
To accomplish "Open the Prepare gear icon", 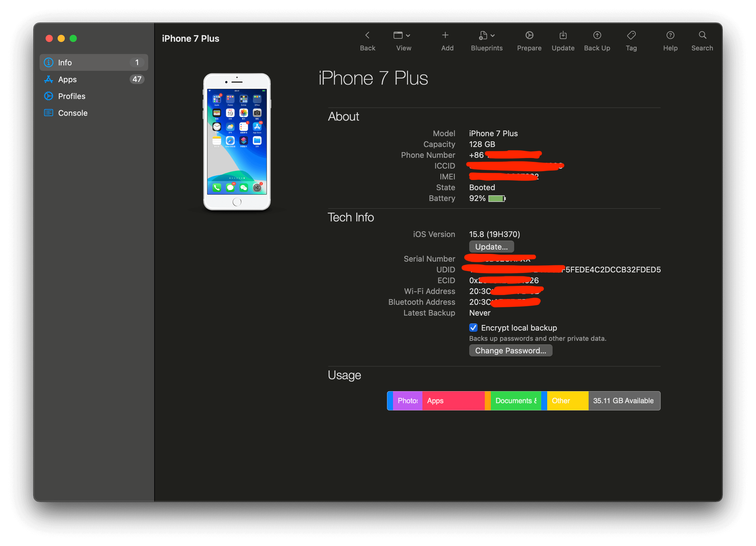I will (529, 35).
